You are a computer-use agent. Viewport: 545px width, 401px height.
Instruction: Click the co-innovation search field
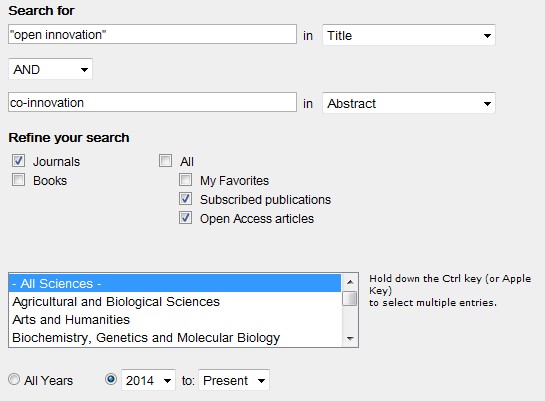point(152,103)
